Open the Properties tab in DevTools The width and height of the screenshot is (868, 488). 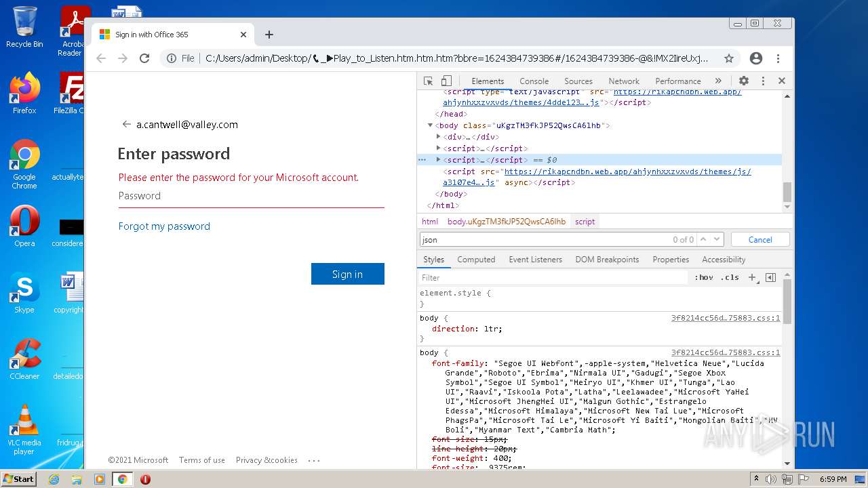(x=671, y=260)
